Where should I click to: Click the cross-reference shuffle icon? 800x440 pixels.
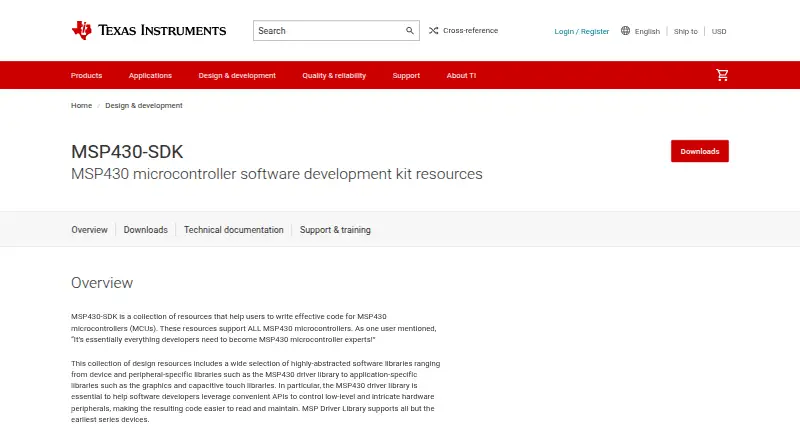pyautogui.click(x=433, y=31)
